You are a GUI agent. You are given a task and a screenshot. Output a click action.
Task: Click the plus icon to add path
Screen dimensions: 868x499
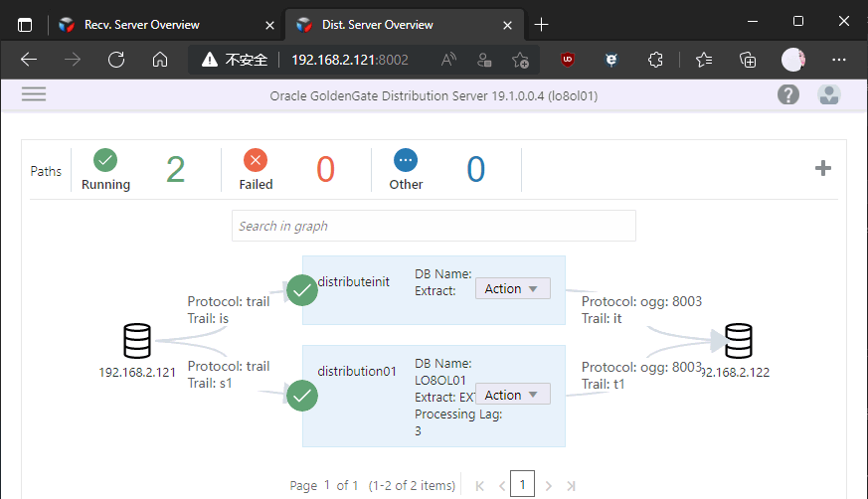pos(822,169)
